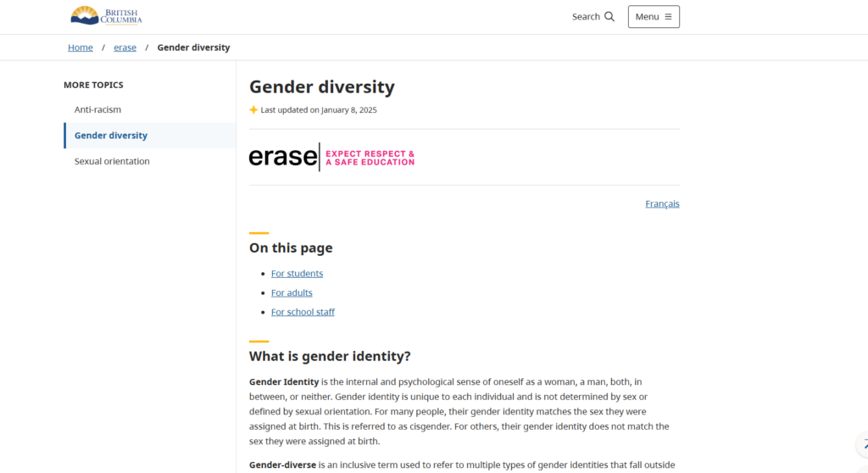Jump to For school staff section
Image resolution: width=868 pixels, height=473 pixels.
(x=303, y=312)
